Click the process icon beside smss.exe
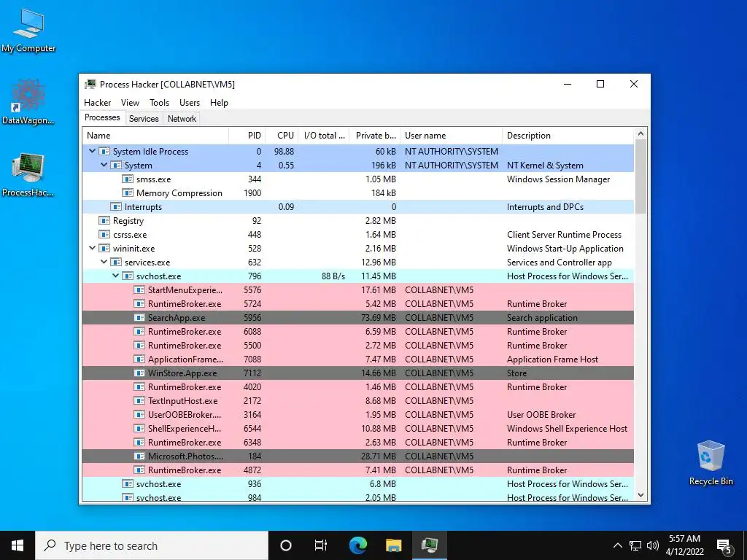Viewport: 747px width, 560px height. (x=127, y=179)
